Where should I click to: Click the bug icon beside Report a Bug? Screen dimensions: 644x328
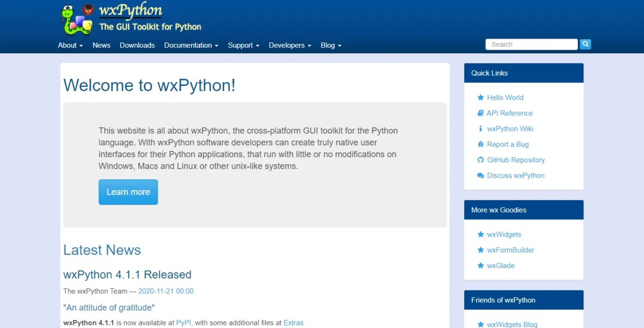click(481, 144)
